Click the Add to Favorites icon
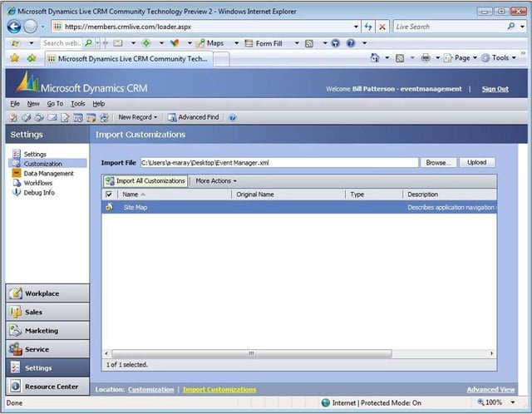This screenshot has width=532, height=414. [x=32, y=58]
